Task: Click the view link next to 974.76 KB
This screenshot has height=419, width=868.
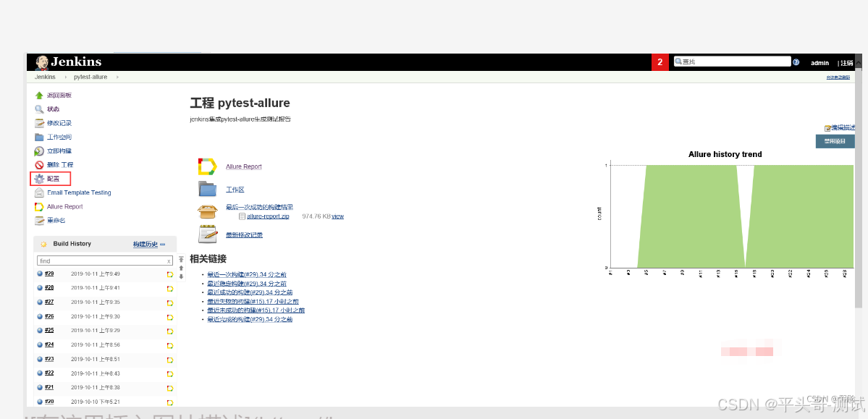Action: pos(337,216)
